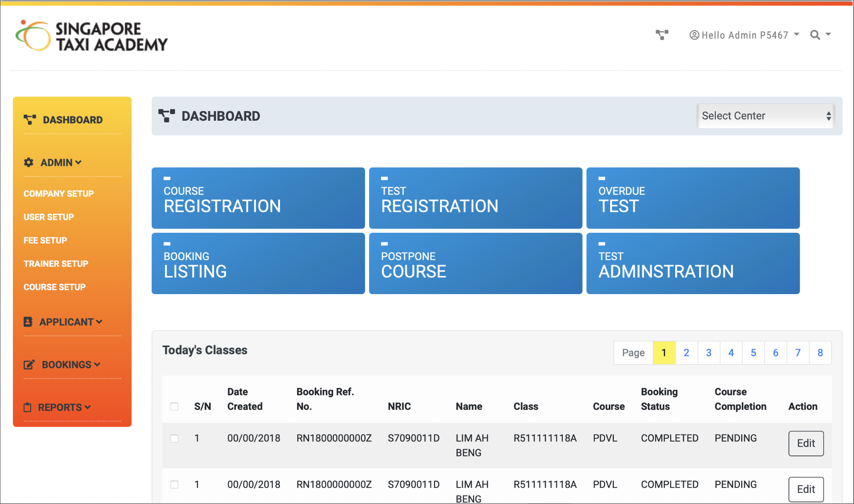
Task: Click the Applicant contact-book icon
Action: (28, 322)
